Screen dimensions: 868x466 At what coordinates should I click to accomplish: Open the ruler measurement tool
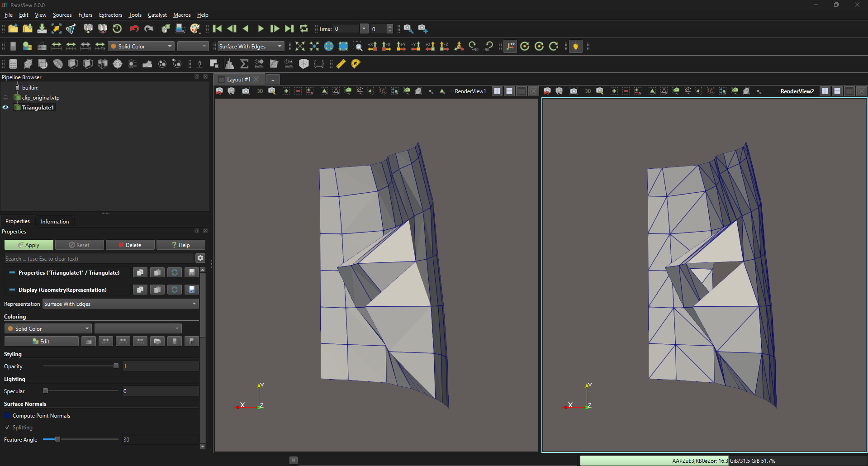[341, 64]
